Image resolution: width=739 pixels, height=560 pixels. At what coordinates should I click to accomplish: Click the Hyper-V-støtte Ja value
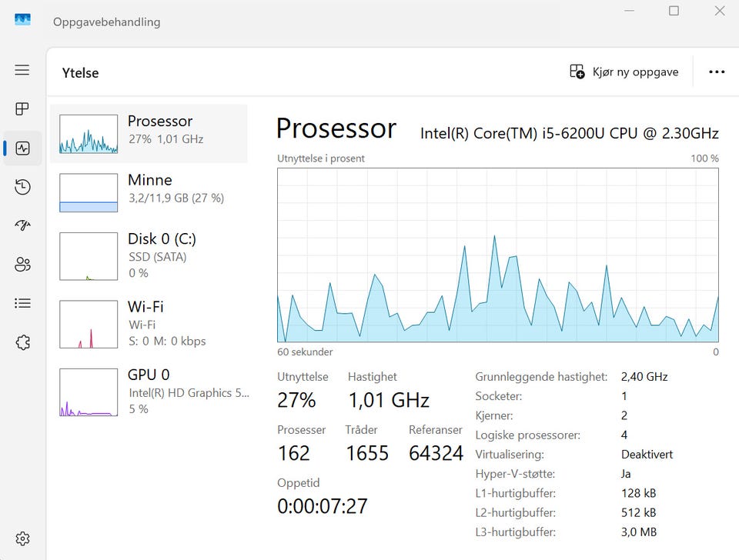626,474
